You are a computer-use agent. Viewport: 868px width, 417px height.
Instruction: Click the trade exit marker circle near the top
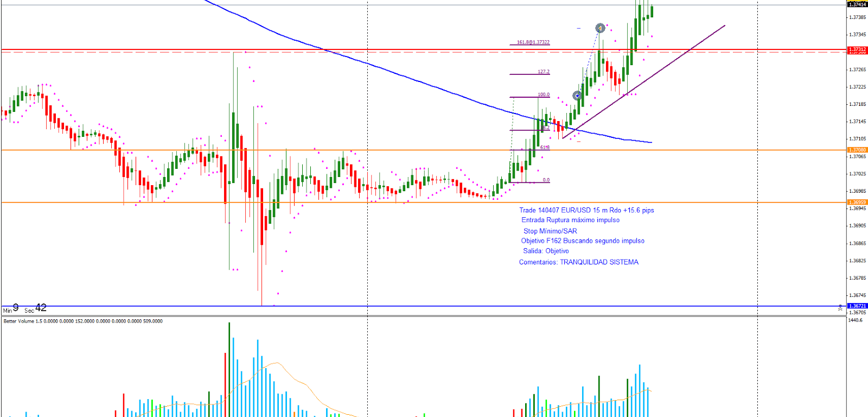(600, 28)
